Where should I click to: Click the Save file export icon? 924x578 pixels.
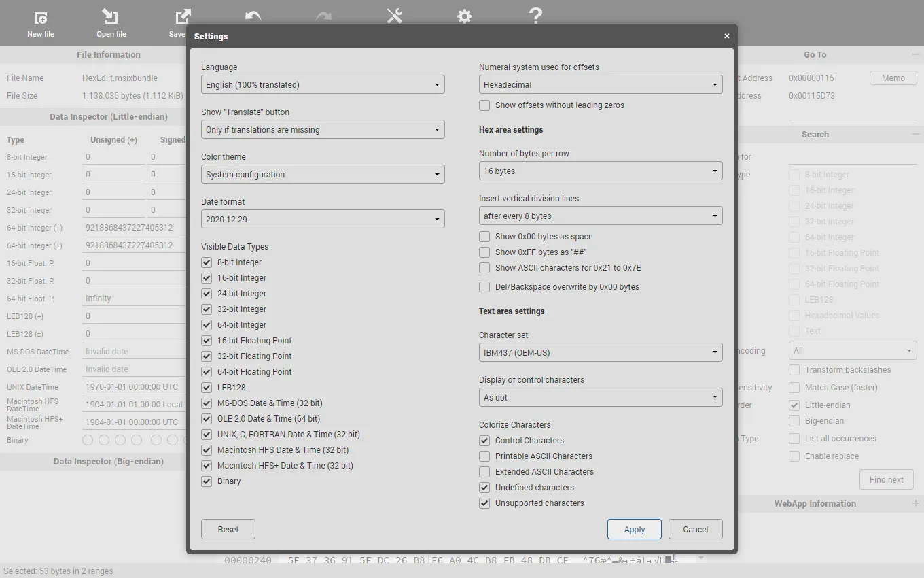pos(182,16)
